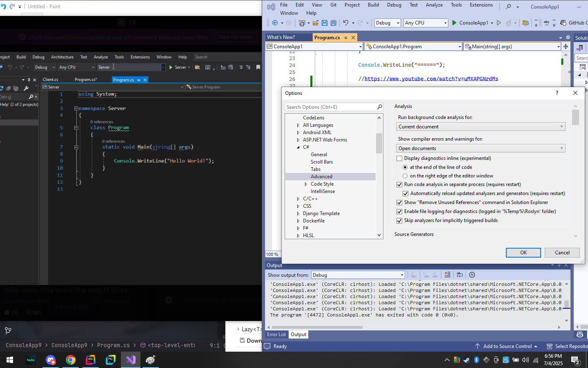The image size is (588, 368).
Task: Open the Debug configuration dropdown in the toolbar
Action: point(387,23)
